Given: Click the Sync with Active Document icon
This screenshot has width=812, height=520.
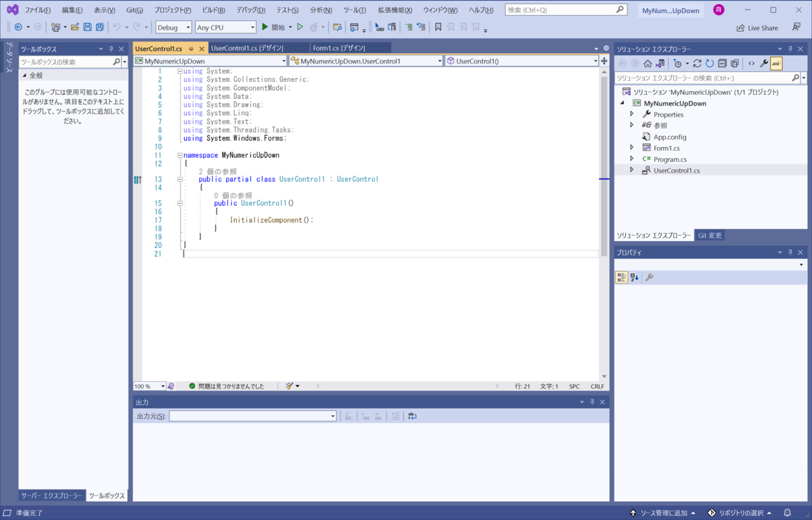Looking at the screenshot, I should click(x=697, y=63).
